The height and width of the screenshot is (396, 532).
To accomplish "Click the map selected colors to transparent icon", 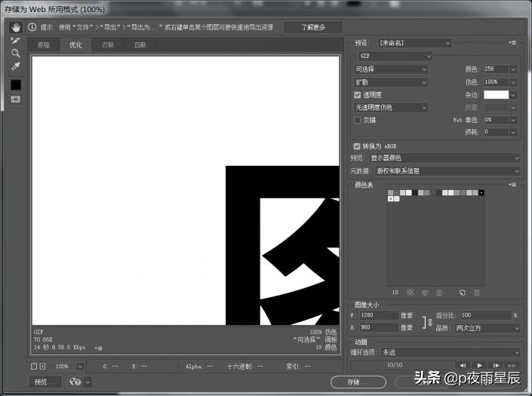I will pyautogui.click(x=411, y=292).
